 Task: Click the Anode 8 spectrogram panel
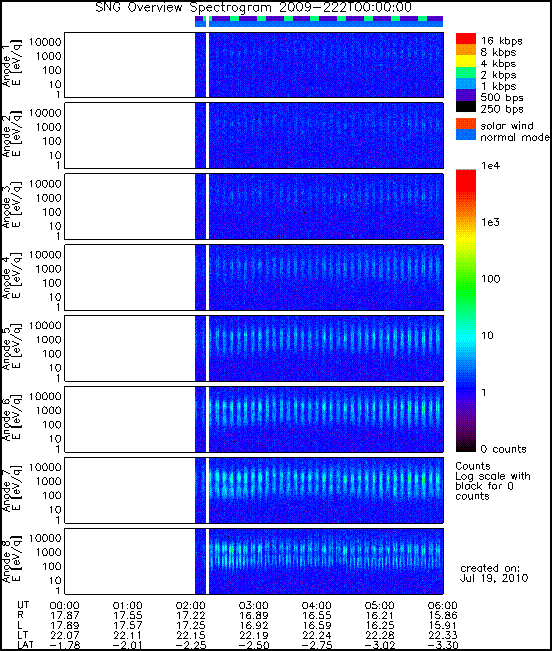(x=254, y=561)
